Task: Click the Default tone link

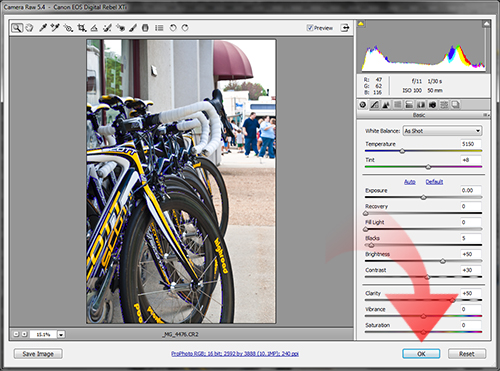Action: click(x=434, y=182)
